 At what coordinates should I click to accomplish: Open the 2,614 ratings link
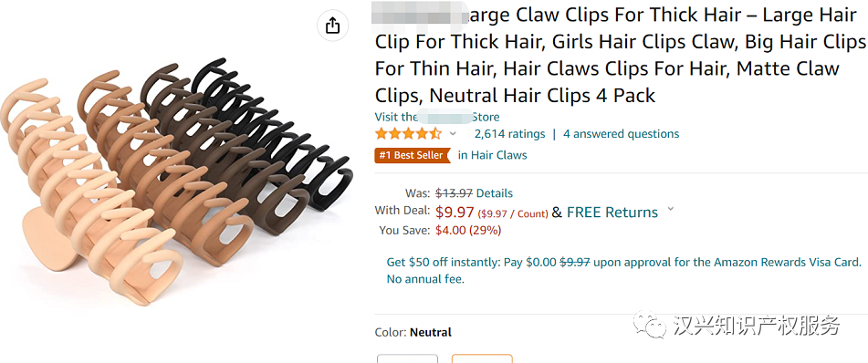click(x=509, y=134)
